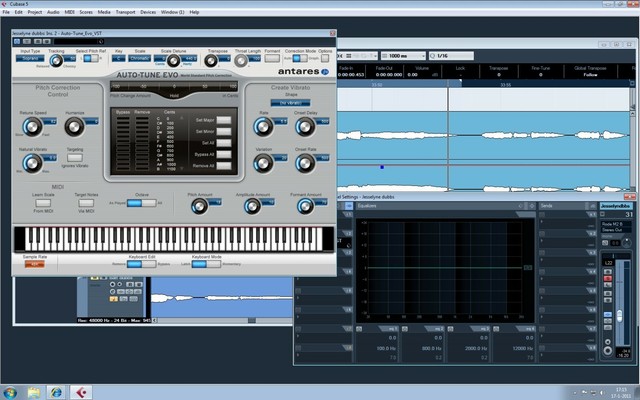Click the Throat Length knob
Screen dimensions: 640x400
(x=241, y=61)
